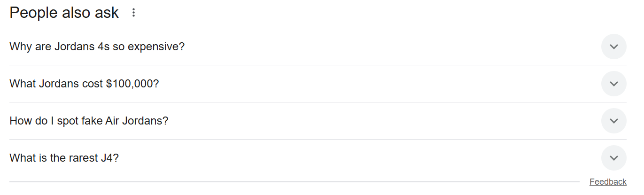Show tips for spotting fake Air Jordans
Screen dimensions: 644x195
pos(89,121)
